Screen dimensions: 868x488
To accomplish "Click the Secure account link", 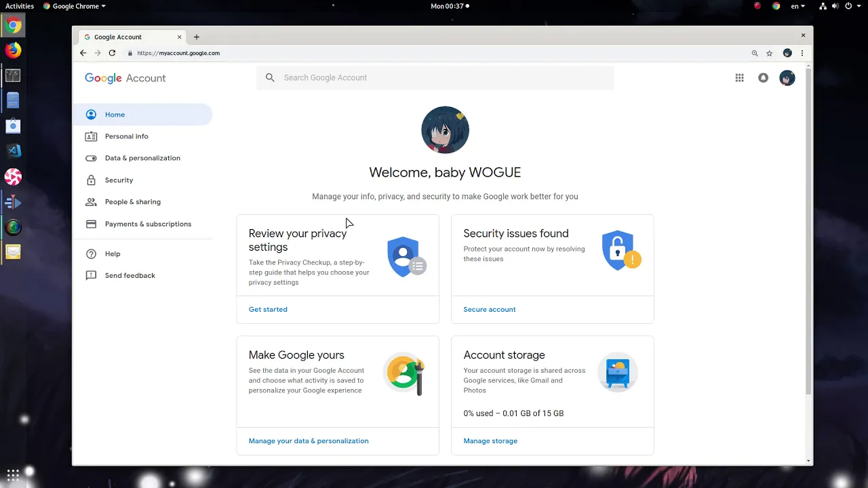I will pos(490,309).
